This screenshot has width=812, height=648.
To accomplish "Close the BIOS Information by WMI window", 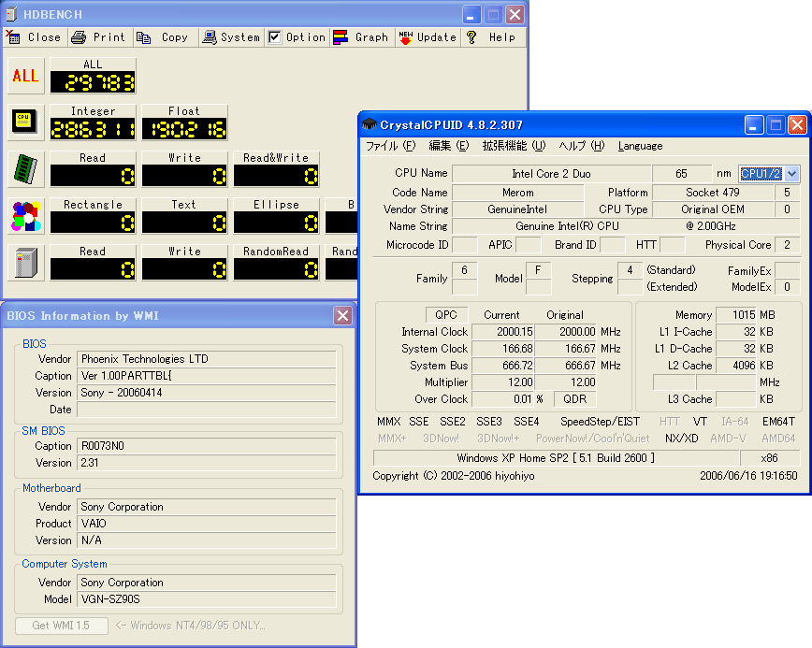I will 342,315.
